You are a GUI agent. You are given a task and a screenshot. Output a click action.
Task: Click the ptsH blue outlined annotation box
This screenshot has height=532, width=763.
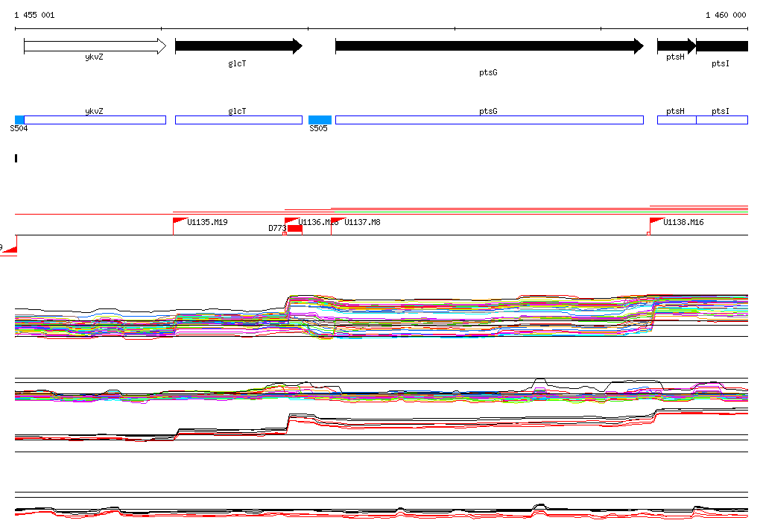click(x=677, y=120)
